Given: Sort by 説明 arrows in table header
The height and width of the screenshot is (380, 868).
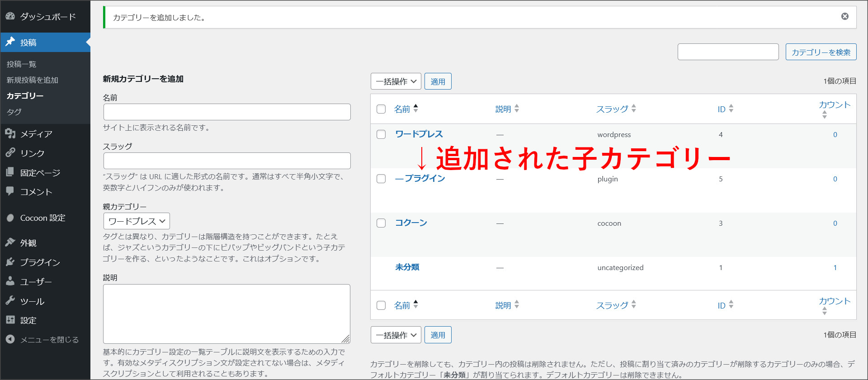Looking at the screenshot, I should [x=517, y=109].
